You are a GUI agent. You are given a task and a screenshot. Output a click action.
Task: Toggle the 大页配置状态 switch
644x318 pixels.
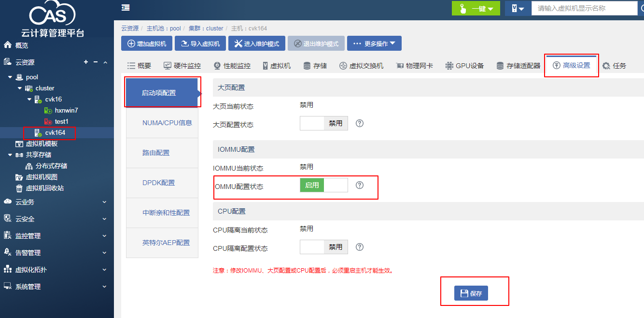(323, 123)
